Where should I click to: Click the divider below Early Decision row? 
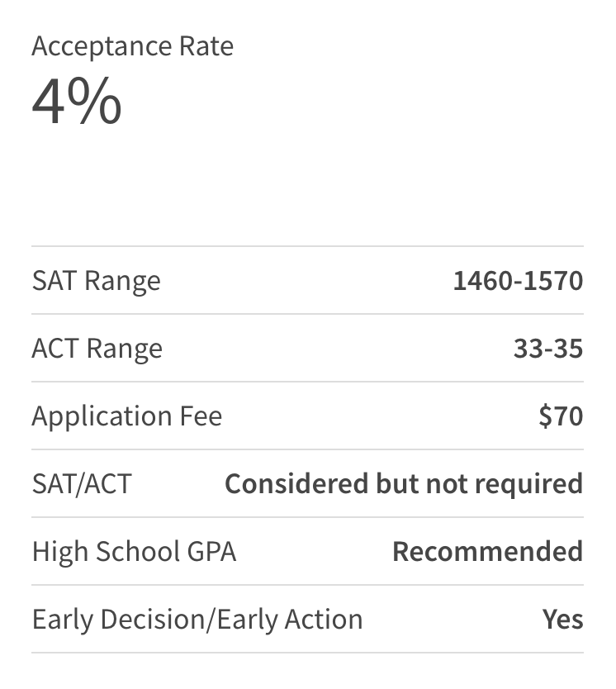tap(307, 653)
